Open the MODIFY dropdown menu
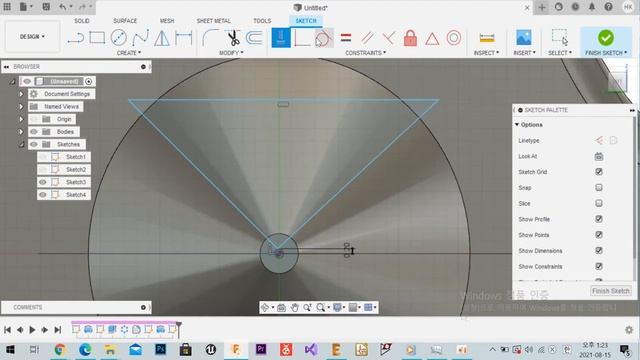 (x=231, y=53)
